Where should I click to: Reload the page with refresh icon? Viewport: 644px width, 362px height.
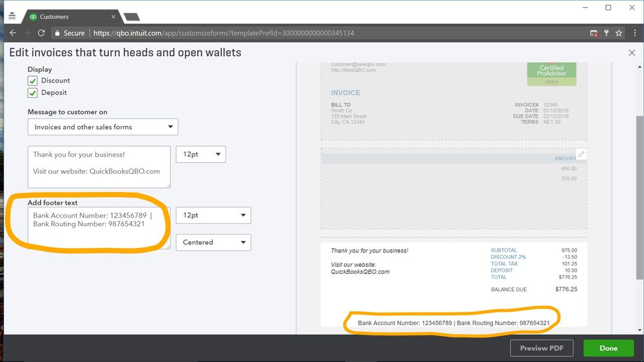41,33
